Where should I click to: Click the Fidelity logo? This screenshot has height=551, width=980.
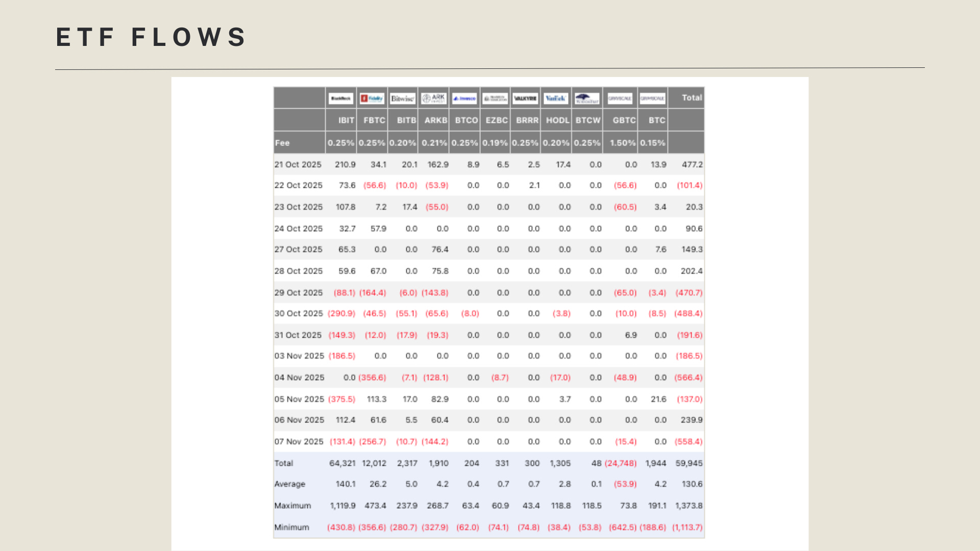pos(372,98)
